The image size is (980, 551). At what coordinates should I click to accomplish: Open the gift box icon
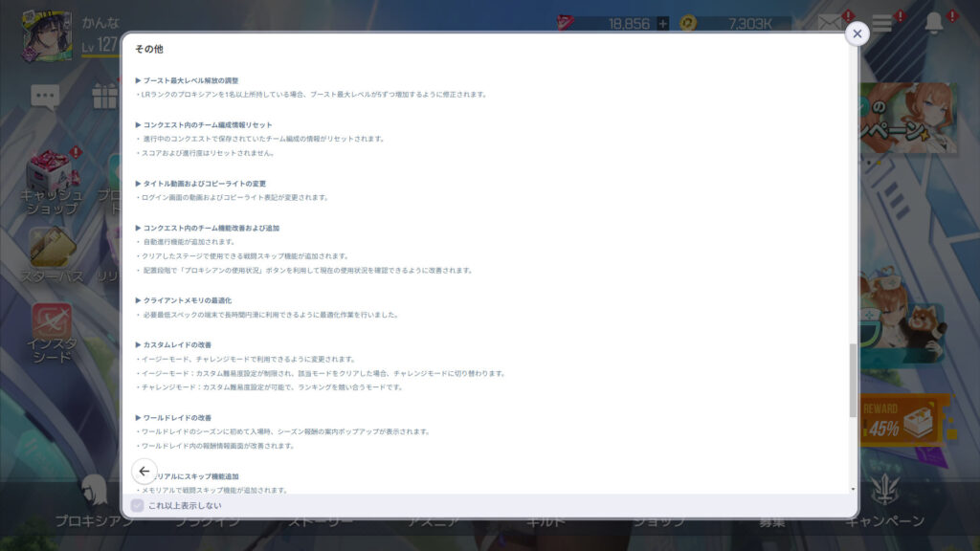103,95
